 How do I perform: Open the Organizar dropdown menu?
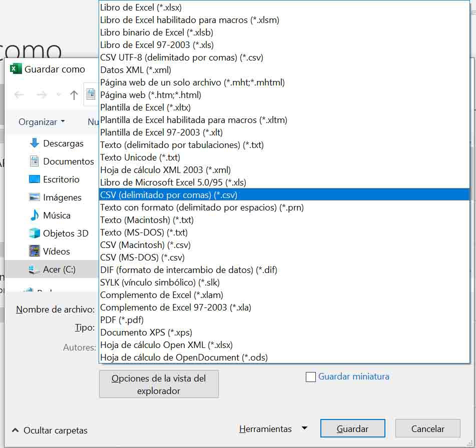[42, 121]
